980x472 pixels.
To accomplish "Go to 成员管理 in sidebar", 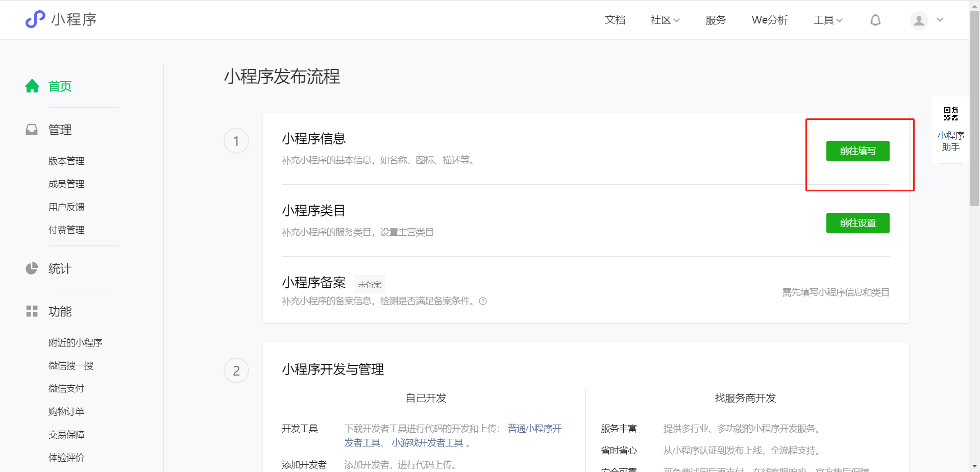I will (66, 184).
